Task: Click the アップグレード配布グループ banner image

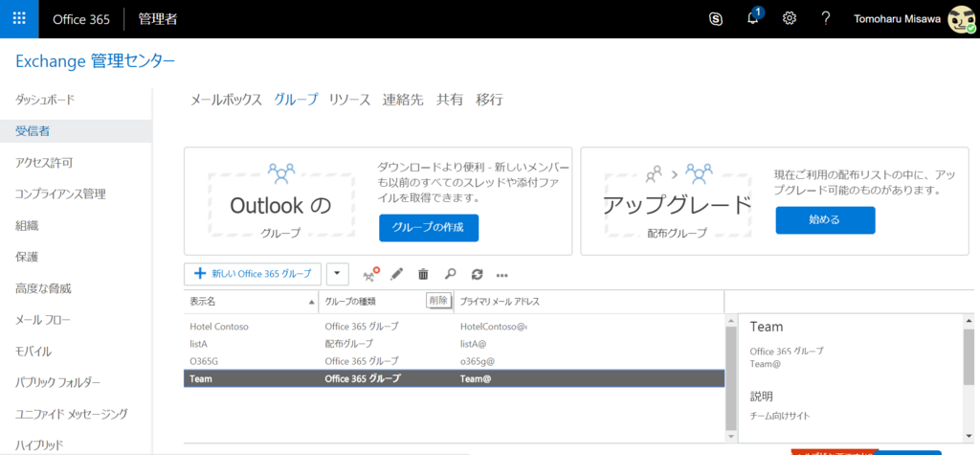Action: pyautogui.click(x=677, y=201)
